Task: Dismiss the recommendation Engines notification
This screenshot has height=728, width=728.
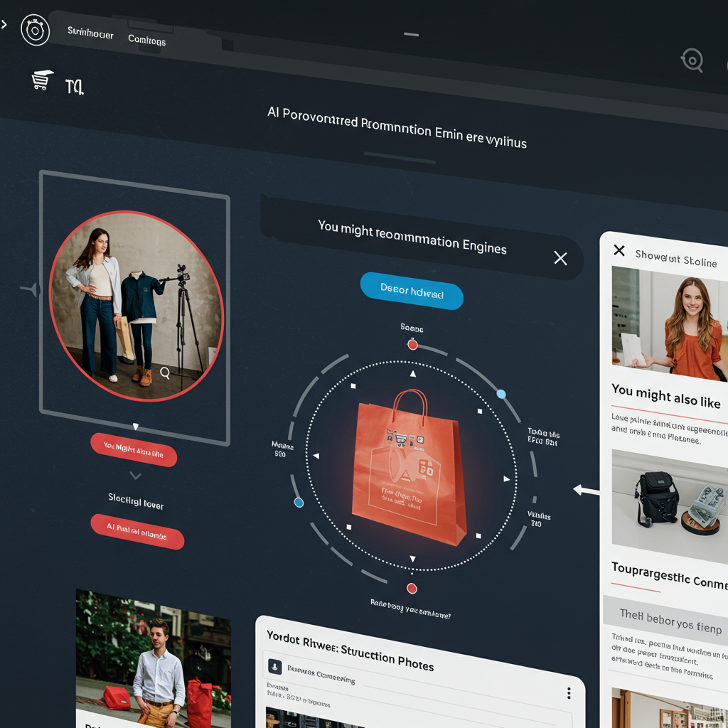Action: click(560, 258)
